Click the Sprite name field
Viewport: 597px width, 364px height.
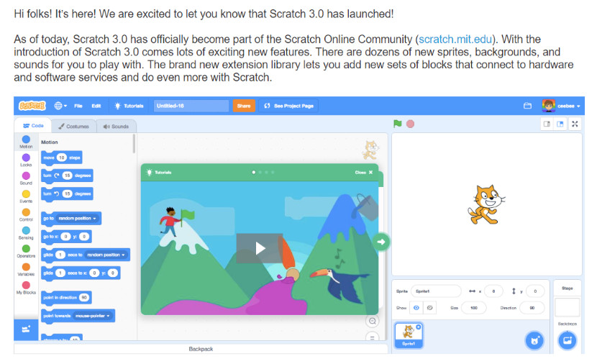pyautogui.click(x=436, y=291)
